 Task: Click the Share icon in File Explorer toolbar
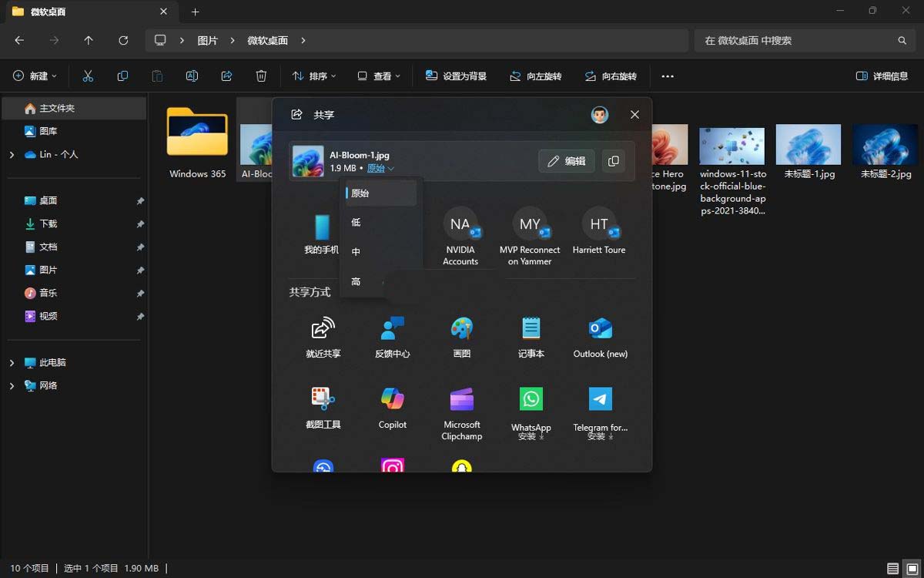pyautogui.click(x=226, y=76)
